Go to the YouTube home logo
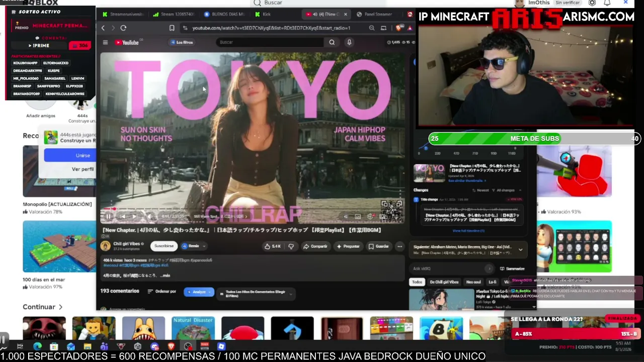 click(127, 42)
